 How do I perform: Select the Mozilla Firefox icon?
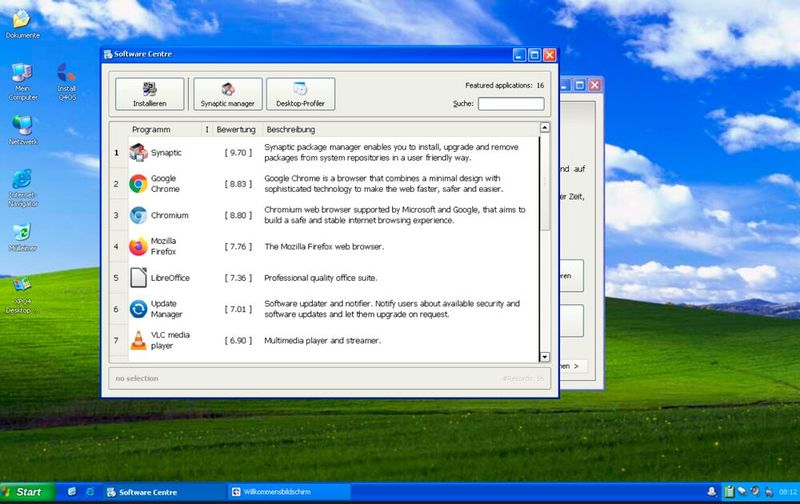(138, 246)
